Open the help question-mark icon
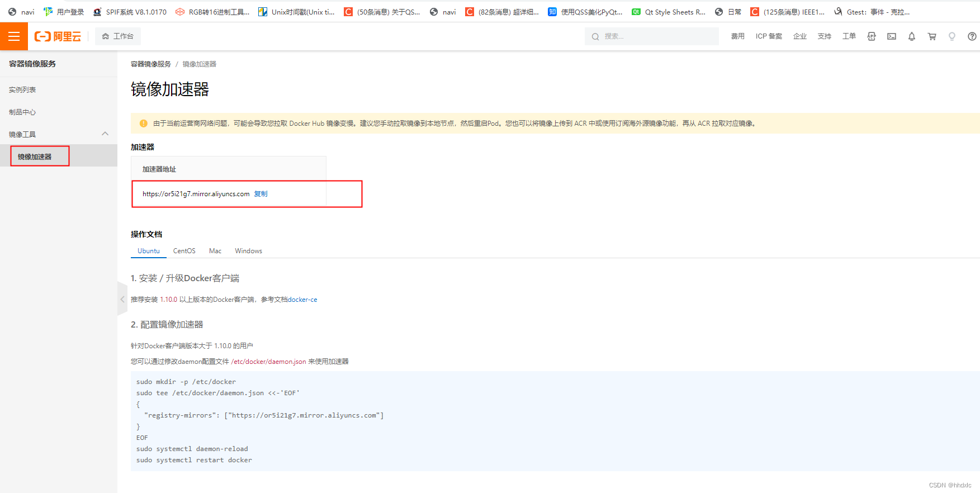Screen dimensions: 980x493 click(972, 36)
